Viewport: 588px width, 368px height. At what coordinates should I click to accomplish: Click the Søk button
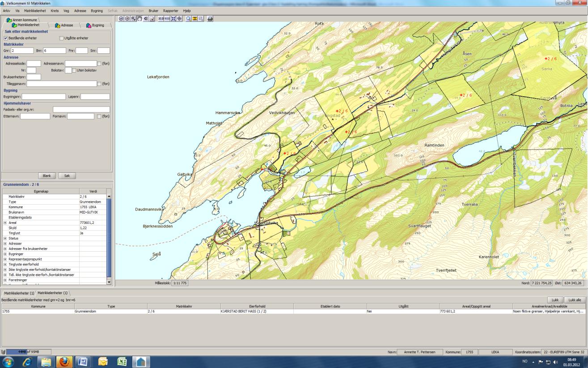[67, 176]
